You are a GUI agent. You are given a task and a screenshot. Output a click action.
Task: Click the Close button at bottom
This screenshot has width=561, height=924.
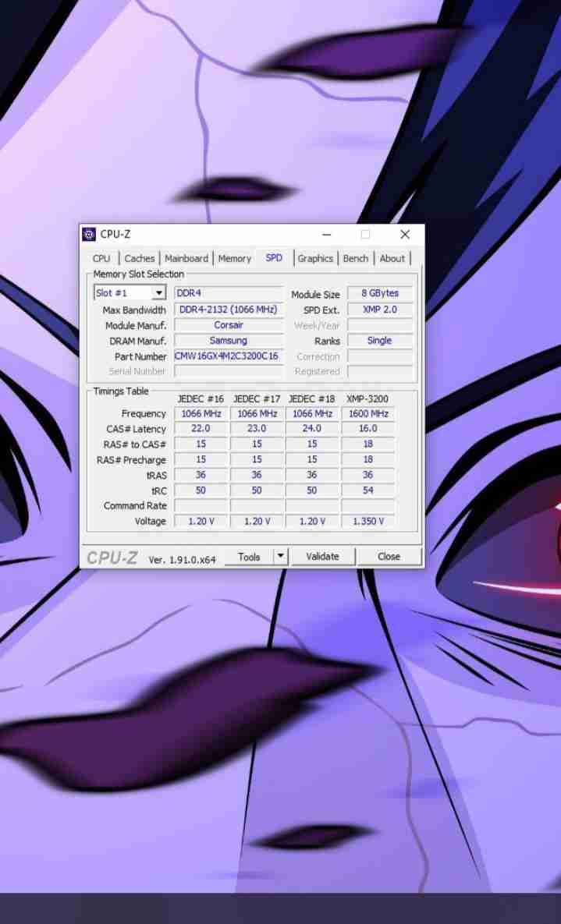(389, 556)
